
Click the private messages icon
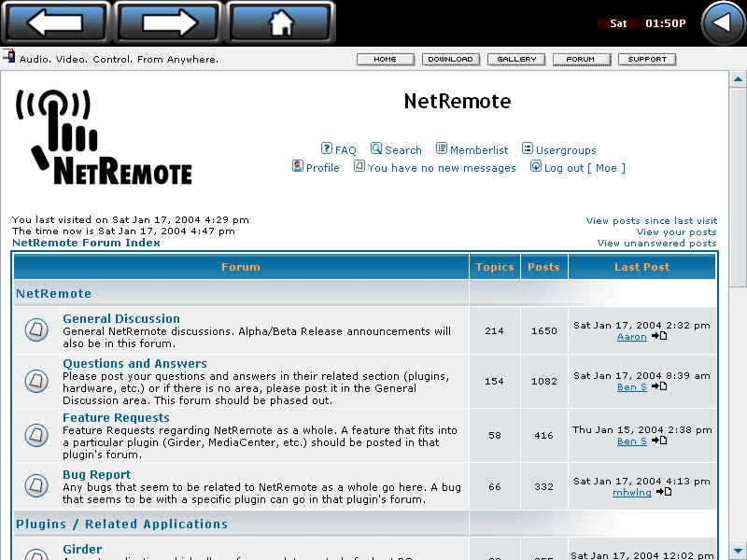359,166
